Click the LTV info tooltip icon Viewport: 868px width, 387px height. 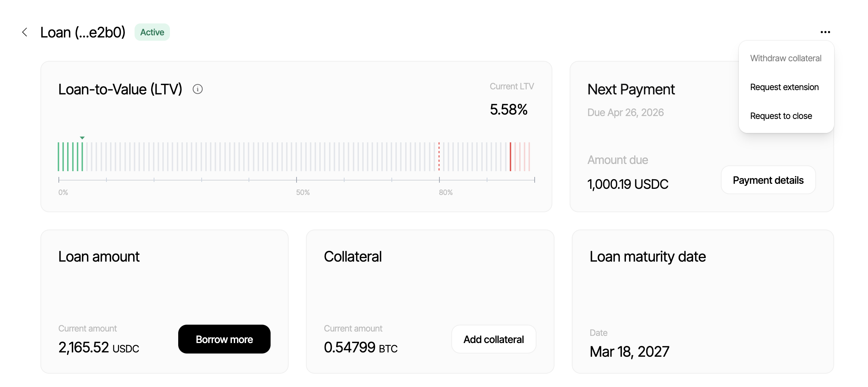pyautogui.click(x=198, y=89)
